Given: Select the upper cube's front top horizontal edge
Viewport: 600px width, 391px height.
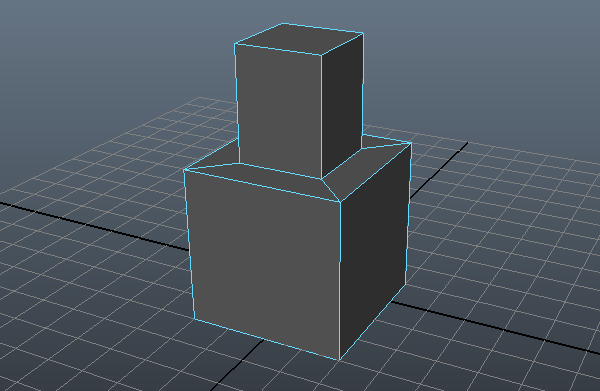Looking at the screenshot, I should pyautogui.click(x=278, y=49).
